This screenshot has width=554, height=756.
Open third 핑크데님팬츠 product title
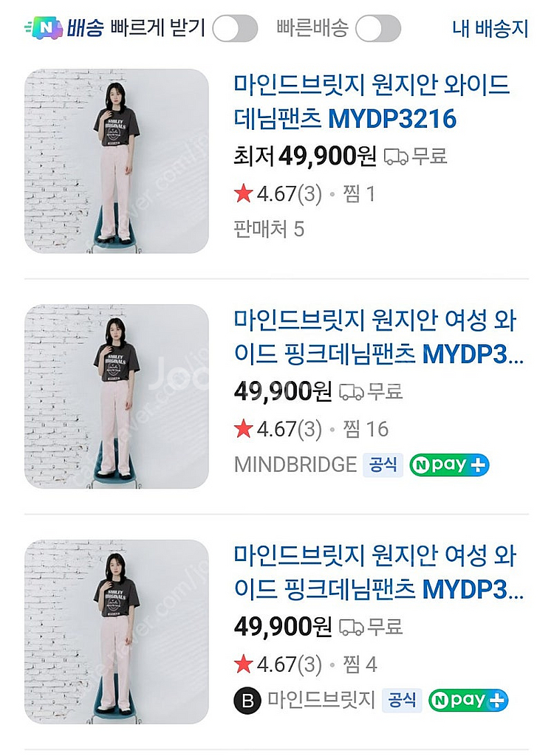(377, 572)
